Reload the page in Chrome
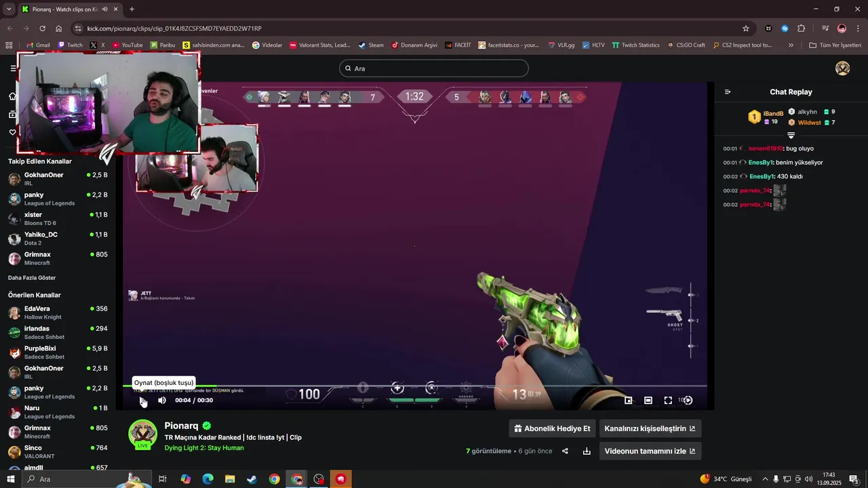The width and height of the screenshot is (868, 488). tap(42, 28)
